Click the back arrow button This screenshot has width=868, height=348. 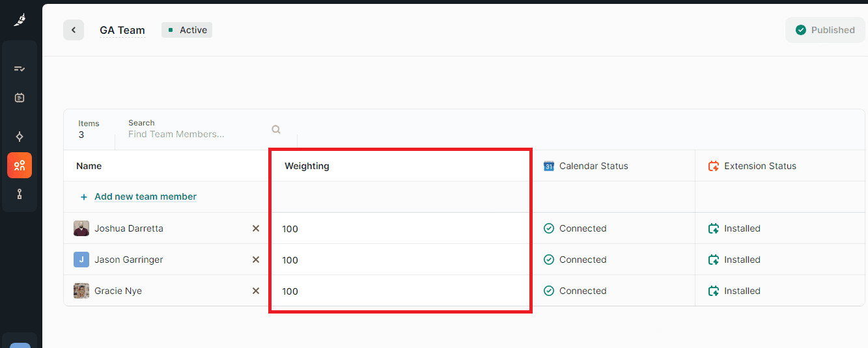(x=74, y=30)
